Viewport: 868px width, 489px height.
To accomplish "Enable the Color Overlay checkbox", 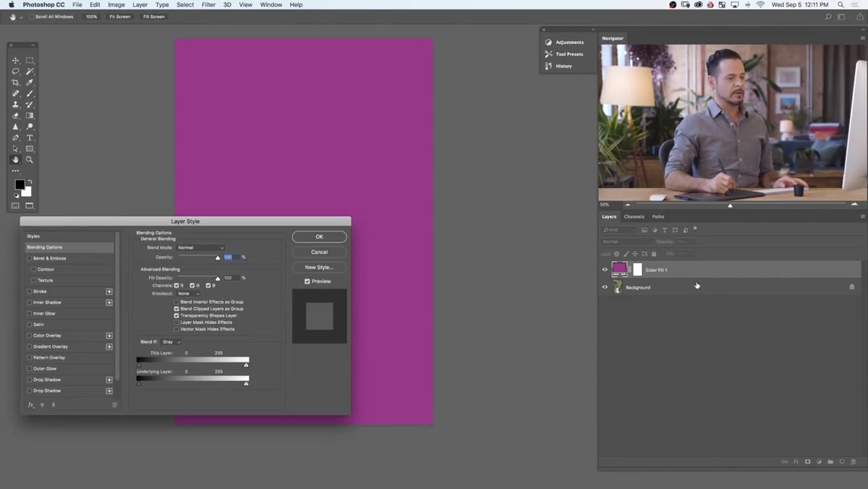I will (x=30, y=336).
